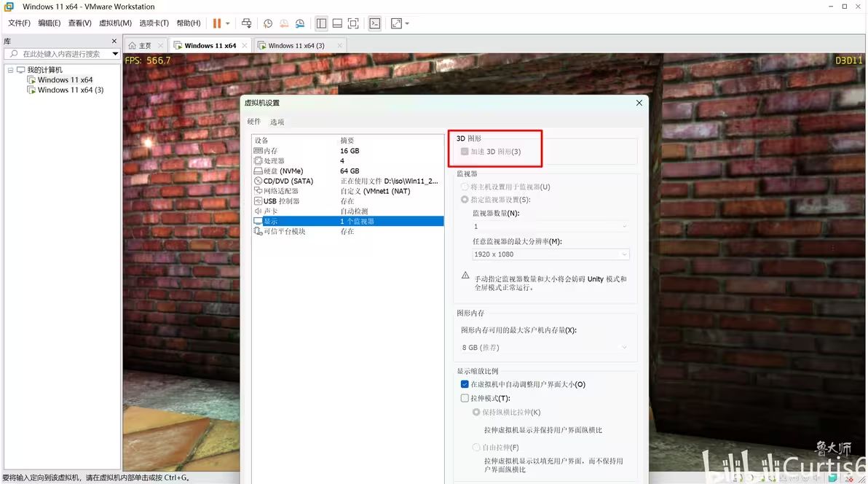Open the 文件(F) menu
Viewport: 868px width, 484px height.
click(19, 23)
